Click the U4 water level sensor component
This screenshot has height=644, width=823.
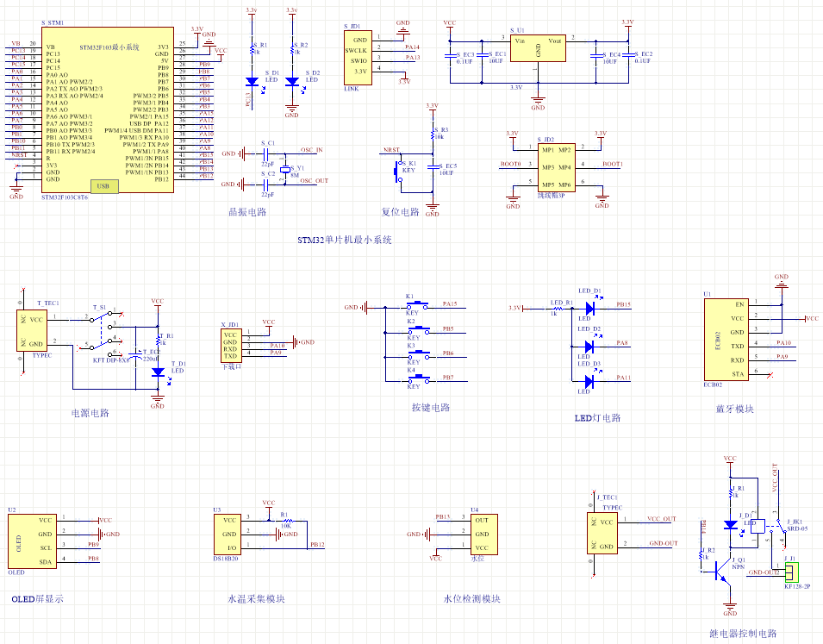tap(483, 535)
